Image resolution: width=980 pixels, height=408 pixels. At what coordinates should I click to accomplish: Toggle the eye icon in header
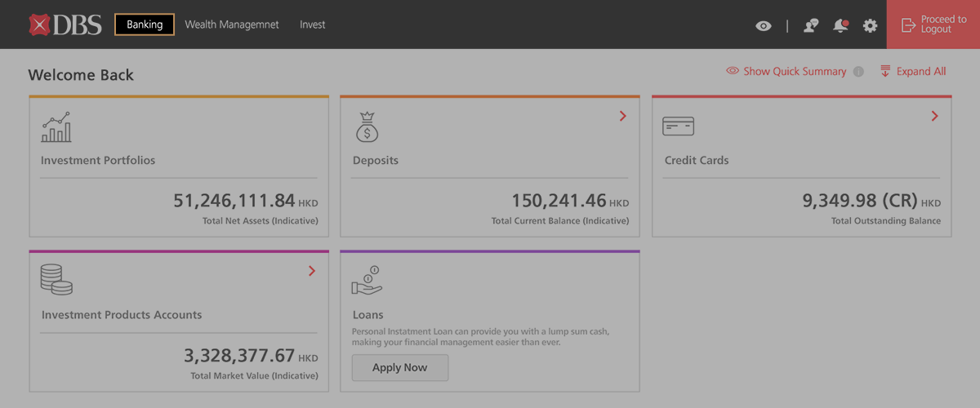[763, 26]
